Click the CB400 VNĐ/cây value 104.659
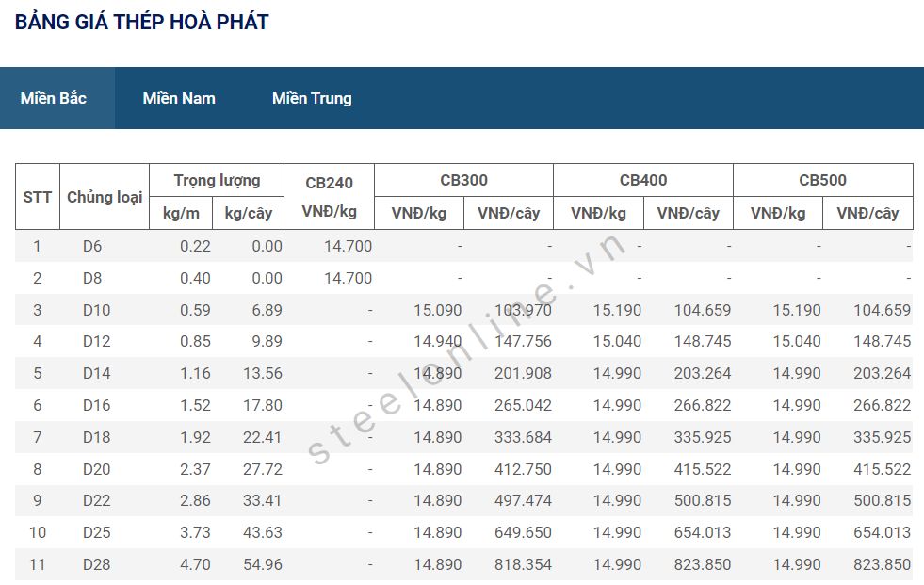This screenshot has width=924, height=585. point(703,310)
